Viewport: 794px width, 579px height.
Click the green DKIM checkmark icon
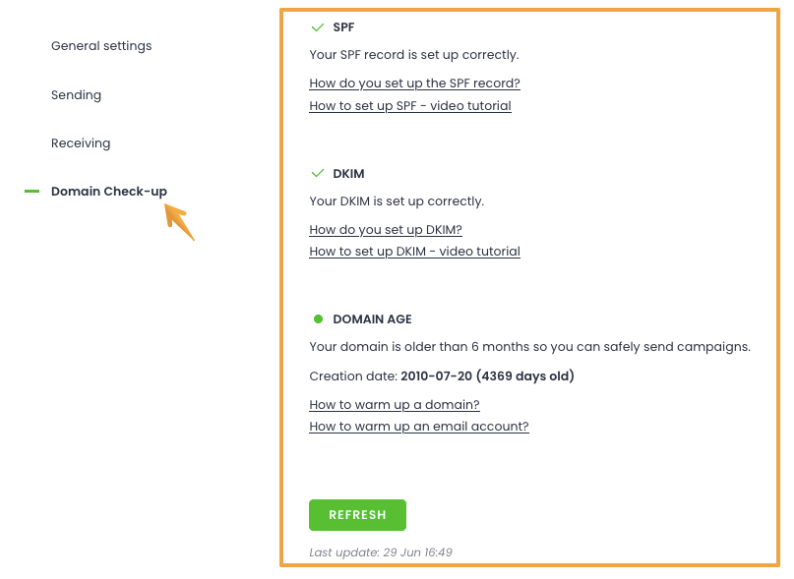tap(317, 173)
